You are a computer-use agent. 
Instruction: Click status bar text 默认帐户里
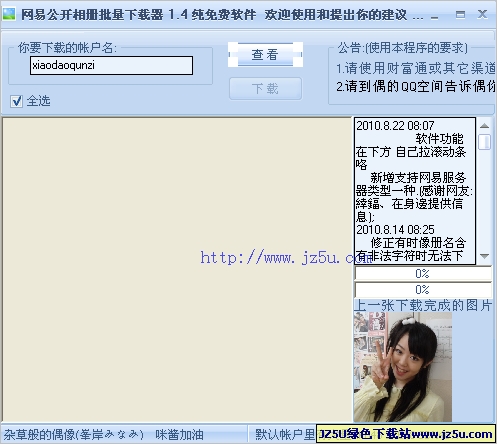[x=285, y=434]
